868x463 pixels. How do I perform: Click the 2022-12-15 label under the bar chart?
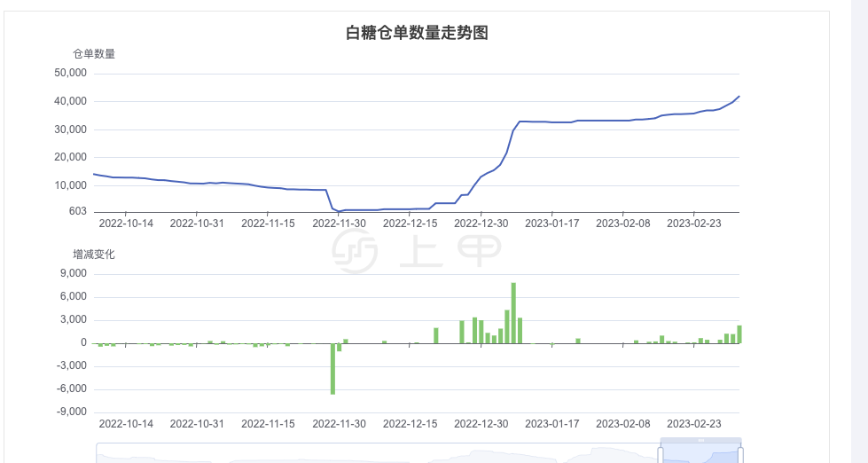410,424
